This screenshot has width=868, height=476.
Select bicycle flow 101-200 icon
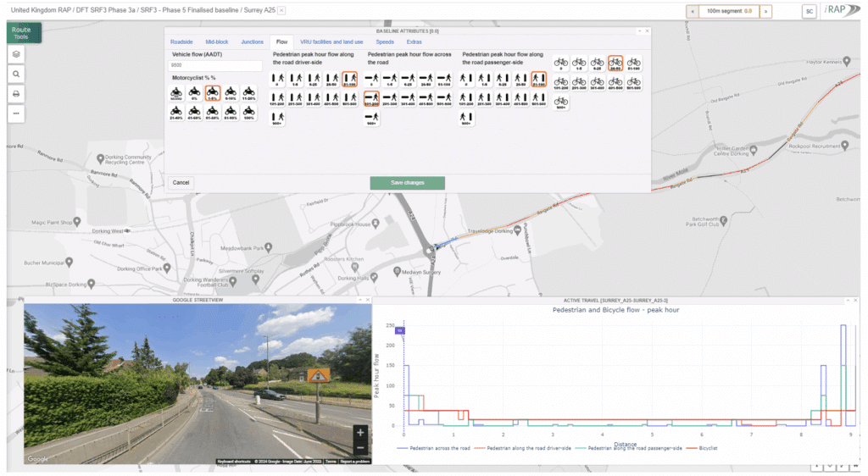pyautogui.click(x=561, y=83)
